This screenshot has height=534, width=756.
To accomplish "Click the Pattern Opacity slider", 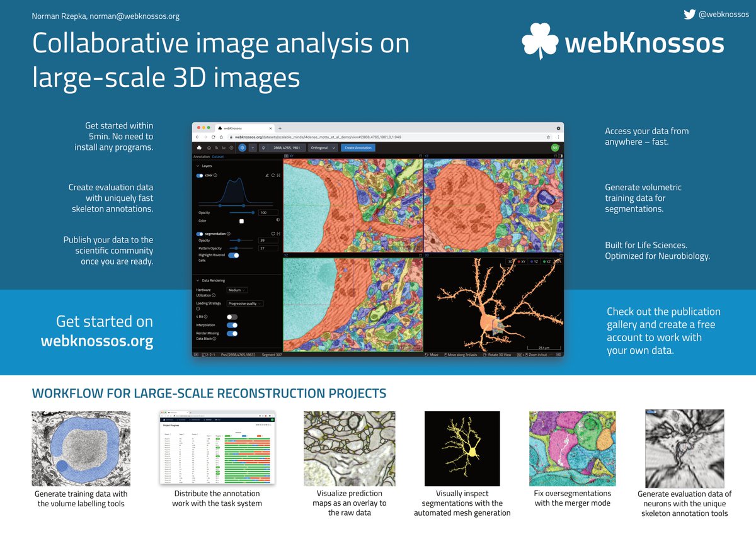I will coord(241,248).
